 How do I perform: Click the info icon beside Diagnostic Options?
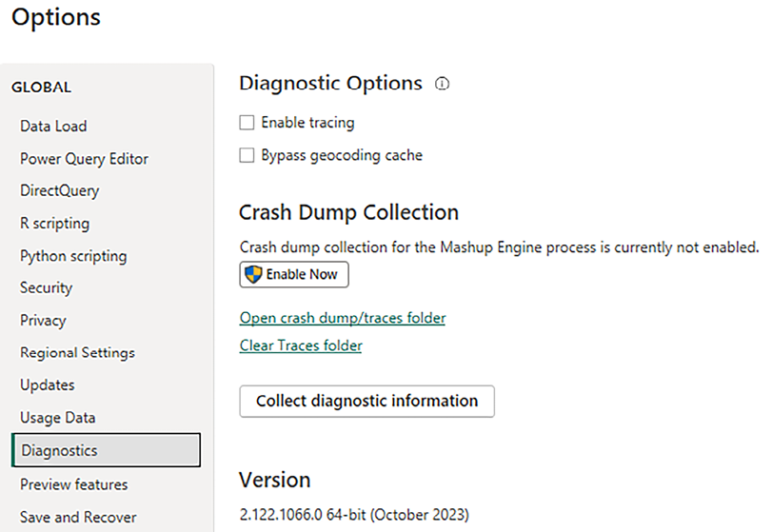point(442,84)
